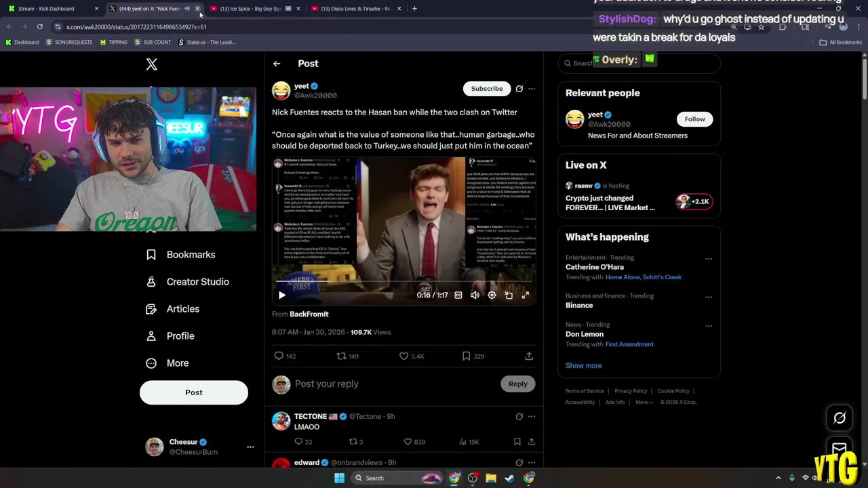Join rasmr's live crypto broadcast

639,197
